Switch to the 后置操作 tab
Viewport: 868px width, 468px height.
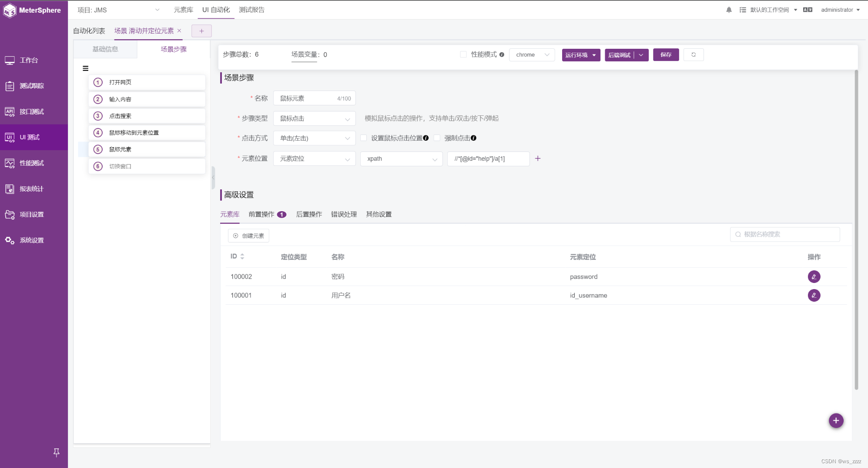point(309,214)
